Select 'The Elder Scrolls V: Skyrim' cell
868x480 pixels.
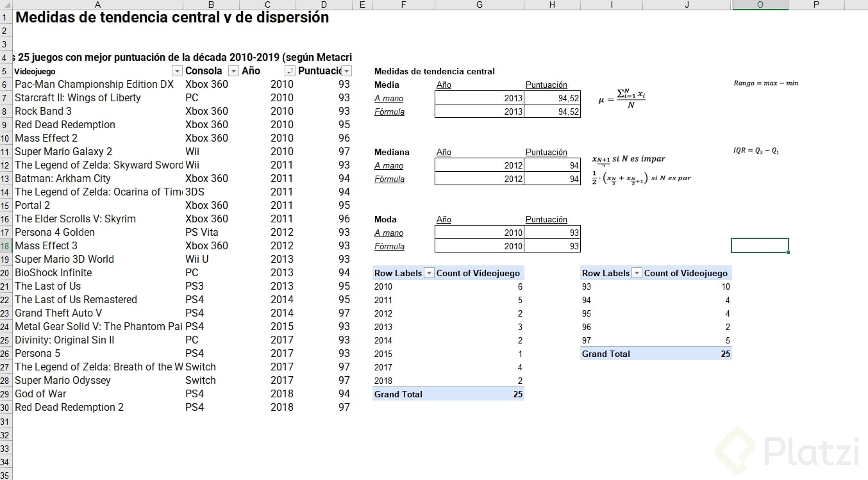[97, 219]
